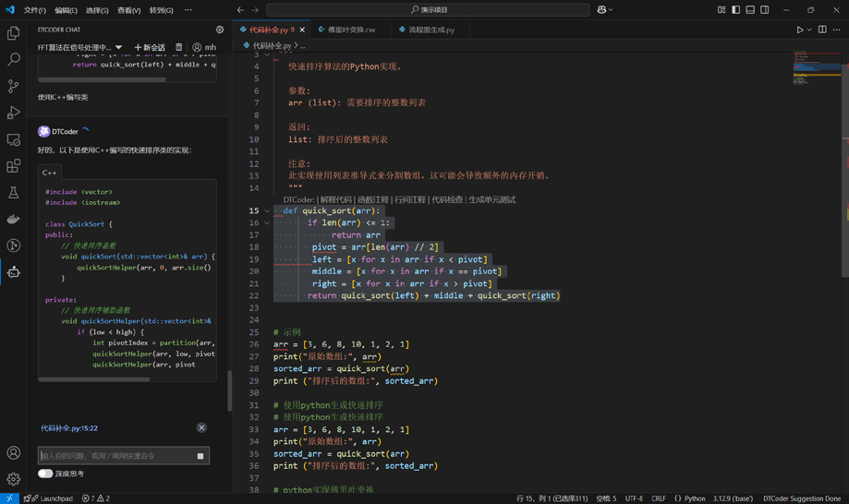Expand the FFT conversation history dropdown
Viewport: 849px width, 504px height.
pos(118,47)
